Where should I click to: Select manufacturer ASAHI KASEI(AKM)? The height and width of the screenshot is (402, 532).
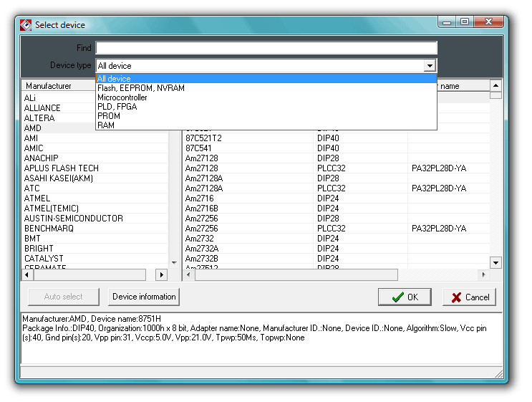(95, 178)
